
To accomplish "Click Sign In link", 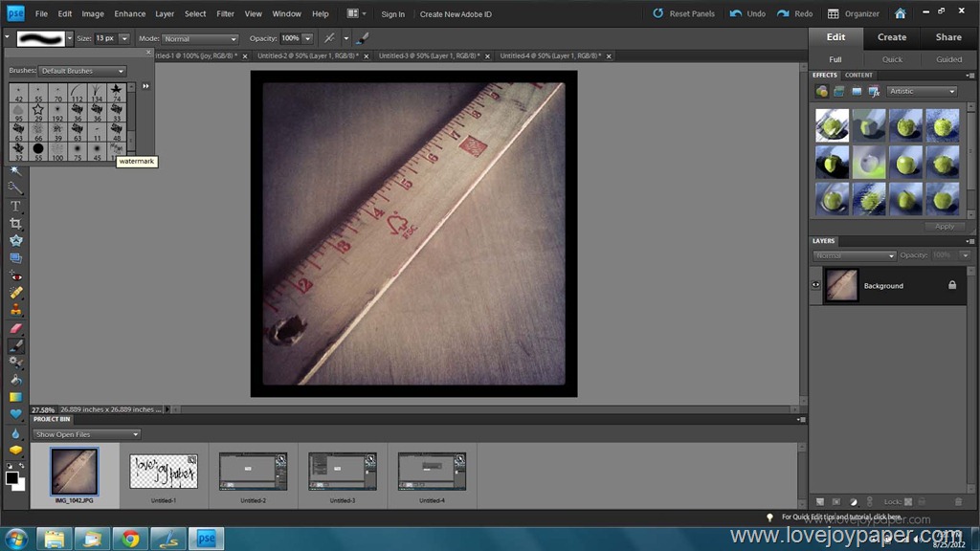I will pos(392,13).
